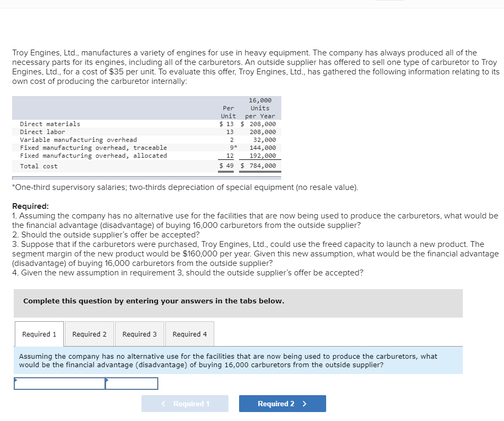Click the 'Required:' heading

point(31,206)
